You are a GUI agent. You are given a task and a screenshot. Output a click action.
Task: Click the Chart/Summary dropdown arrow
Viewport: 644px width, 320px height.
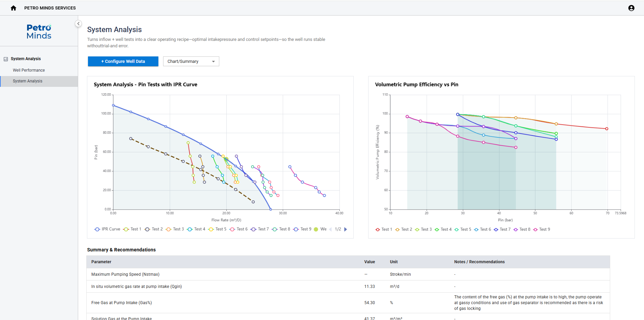coord(213,61)
